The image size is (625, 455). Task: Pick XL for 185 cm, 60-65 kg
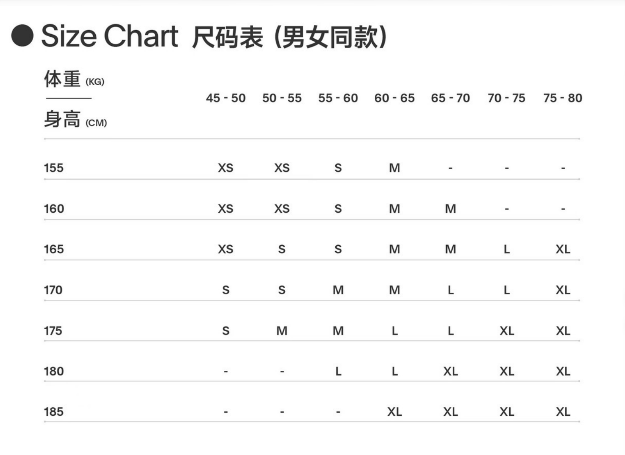click(394, 412)
